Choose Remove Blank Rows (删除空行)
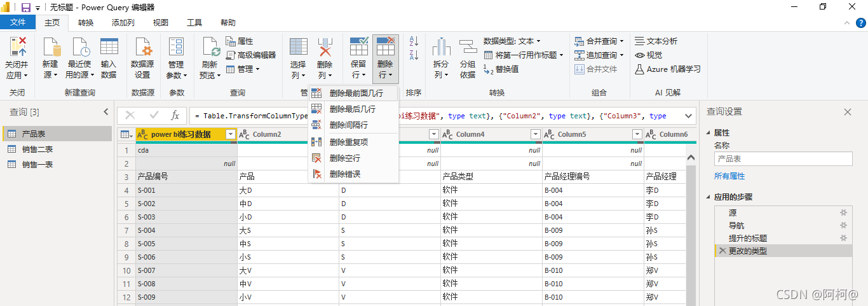Viewport: 868px width, 306px height. (x=353, y=158)
